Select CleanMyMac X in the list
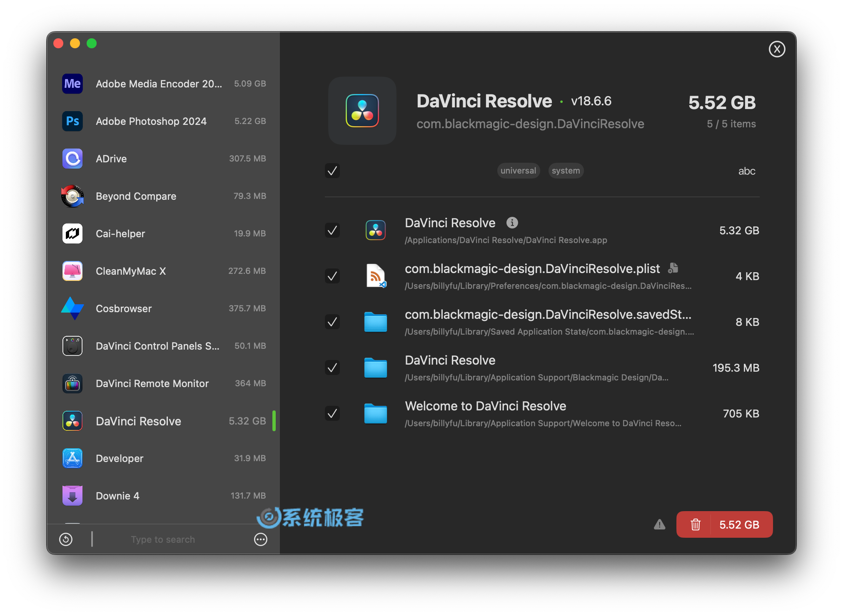The image size is (843, 616). pos(163,271)
